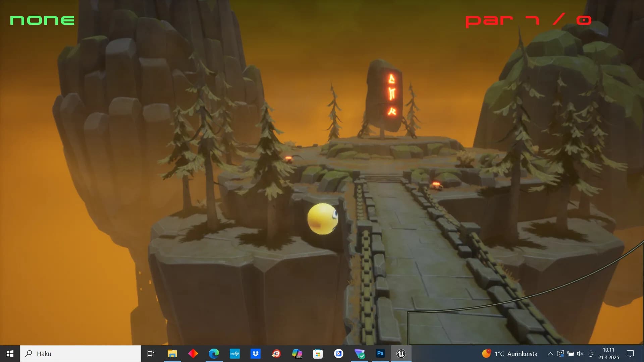Screen dimensions: 644x362
Task: Launch Microsoft Edge from the taskbar
Action: point(214,354)
